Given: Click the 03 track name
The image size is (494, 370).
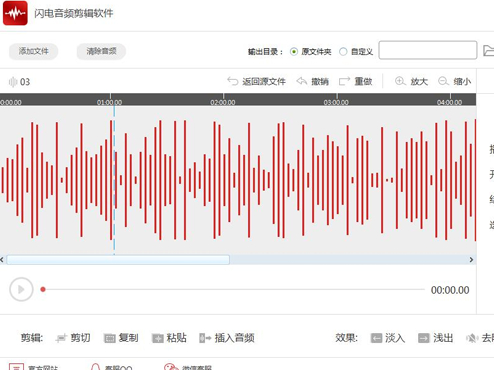Looking at the screenshot, I should coord(25,82).
